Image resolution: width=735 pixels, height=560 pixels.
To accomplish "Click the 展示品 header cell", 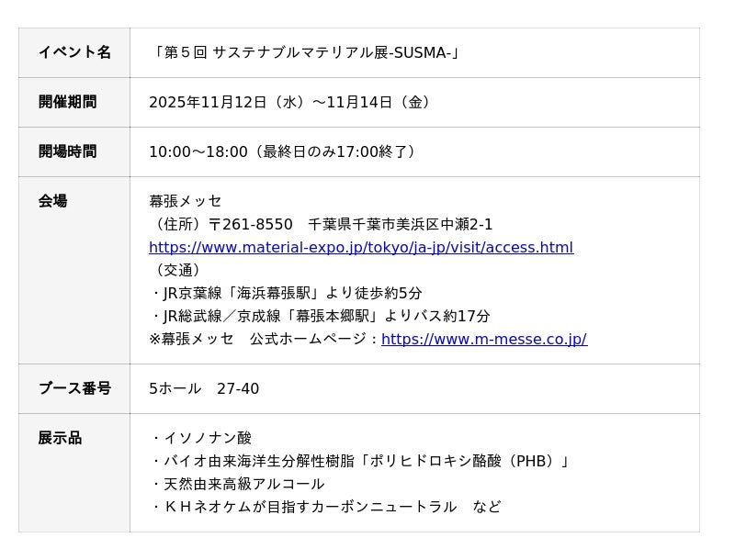I will point(60,438).
